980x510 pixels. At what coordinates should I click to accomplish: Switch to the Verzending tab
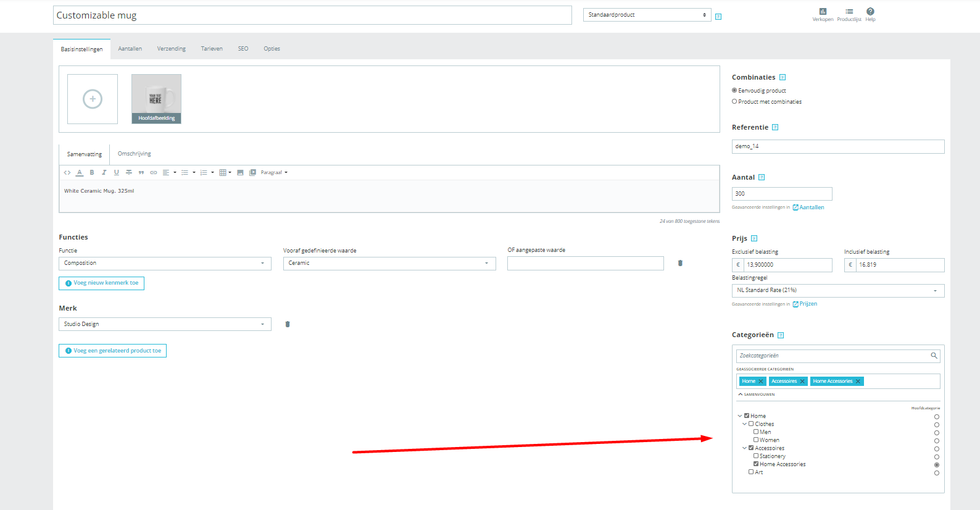click(172, 49)
